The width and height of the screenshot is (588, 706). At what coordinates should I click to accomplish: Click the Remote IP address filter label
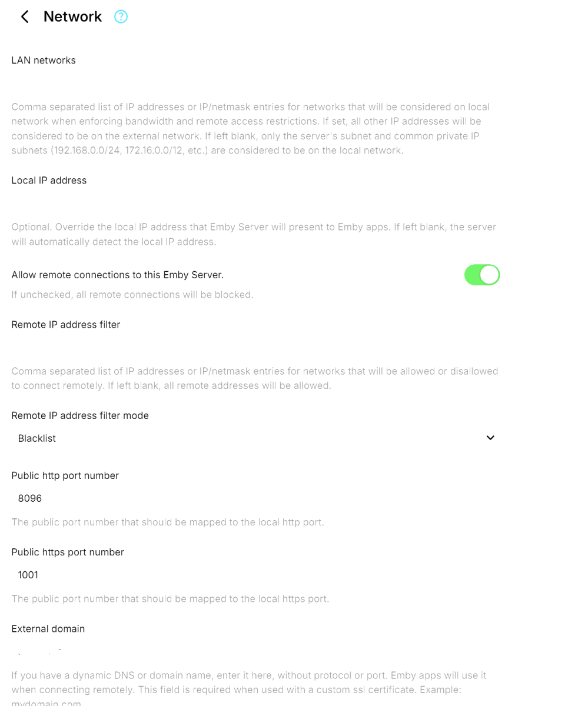click(65, 324)
